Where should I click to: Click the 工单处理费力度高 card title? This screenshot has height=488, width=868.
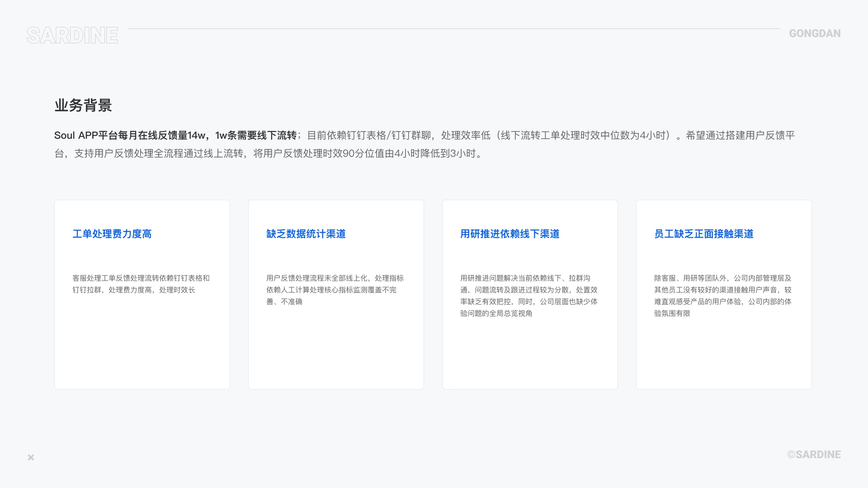tap(112, 234)
